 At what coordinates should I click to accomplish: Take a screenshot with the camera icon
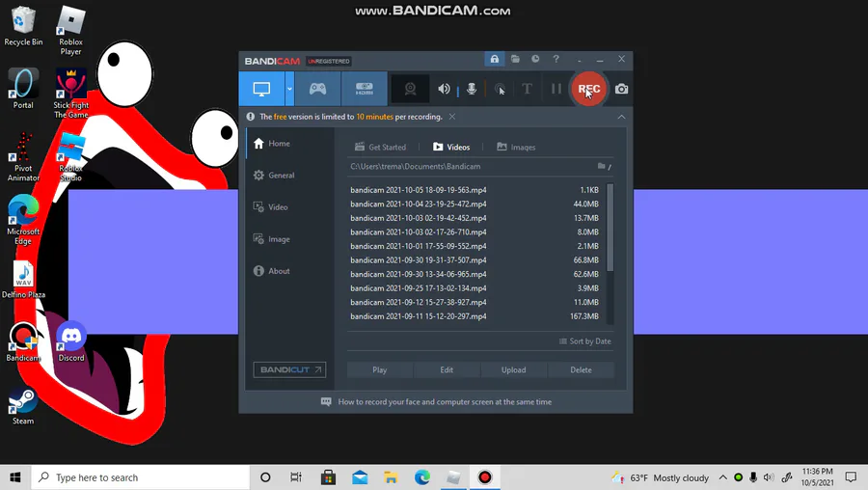coord(622,89)
